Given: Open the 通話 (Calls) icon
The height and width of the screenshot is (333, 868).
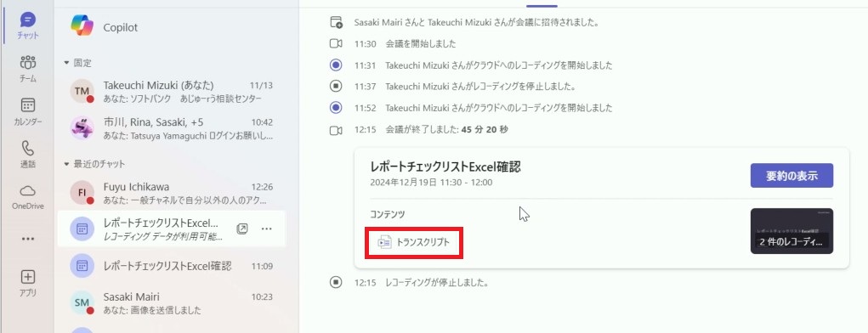Looking at the screenshot, I should [28, 155].
